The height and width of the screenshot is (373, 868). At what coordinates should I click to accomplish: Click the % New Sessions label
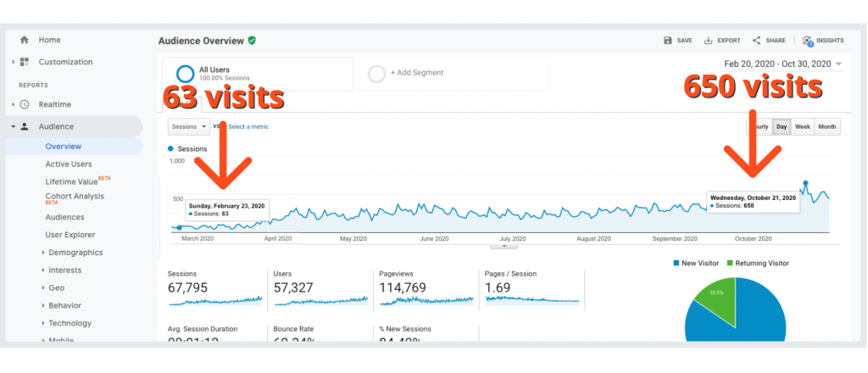tap(405, 329)
